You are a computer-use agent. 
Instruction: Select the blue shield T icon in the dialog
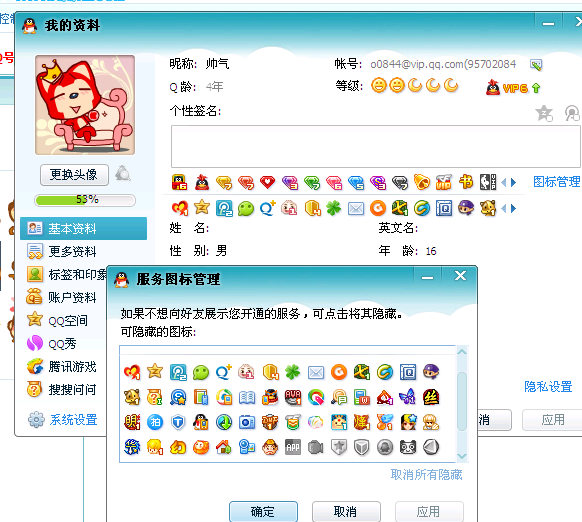[178, 423]
